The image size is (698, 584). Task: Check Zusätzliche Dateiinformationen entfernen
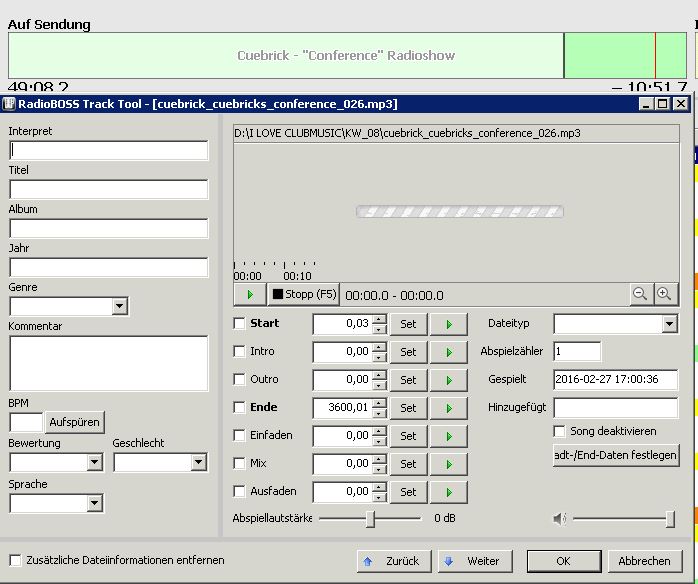(x=16, y=560)
